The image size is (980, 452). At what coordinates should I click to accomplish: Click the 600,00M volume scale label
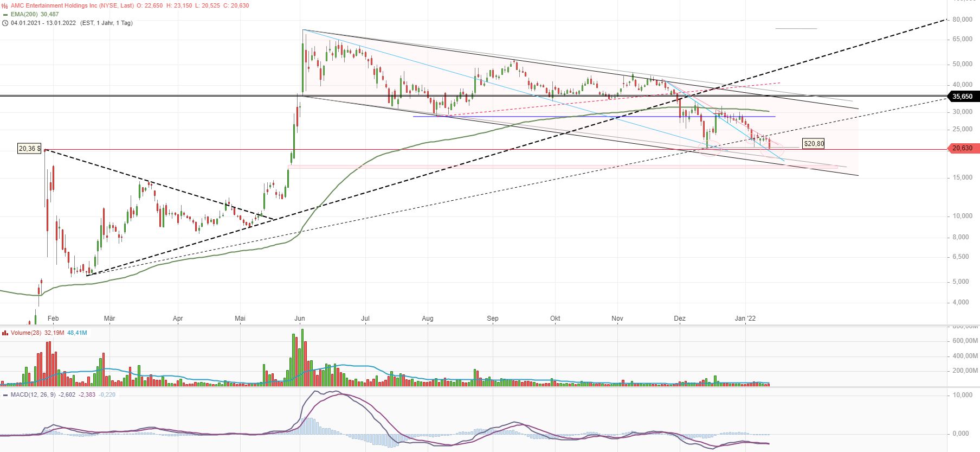click(965, 341)
